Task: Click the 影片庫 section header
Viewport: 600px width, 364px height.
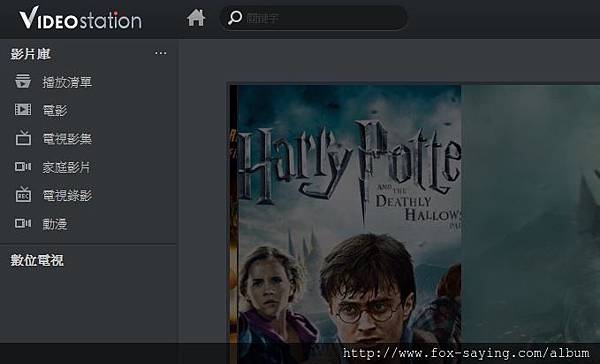Action: coord(30,54)
